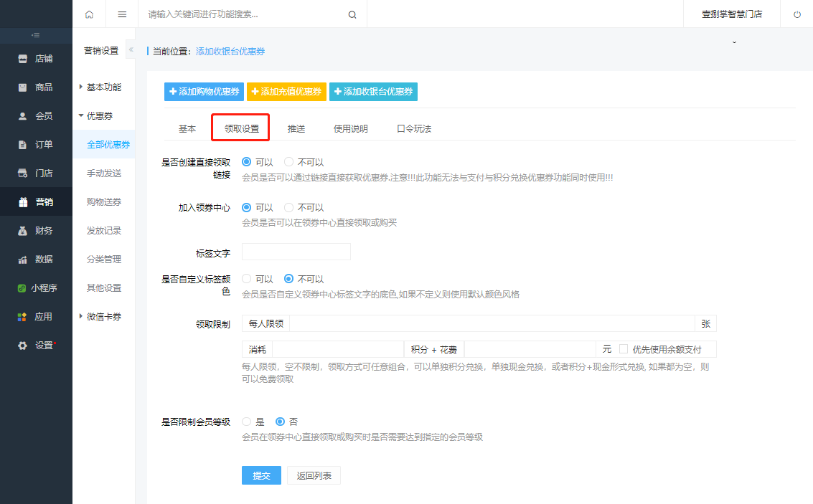Expand 基本功能 submenu group
The width and height of the screenshot is (813, 504).
104,87
